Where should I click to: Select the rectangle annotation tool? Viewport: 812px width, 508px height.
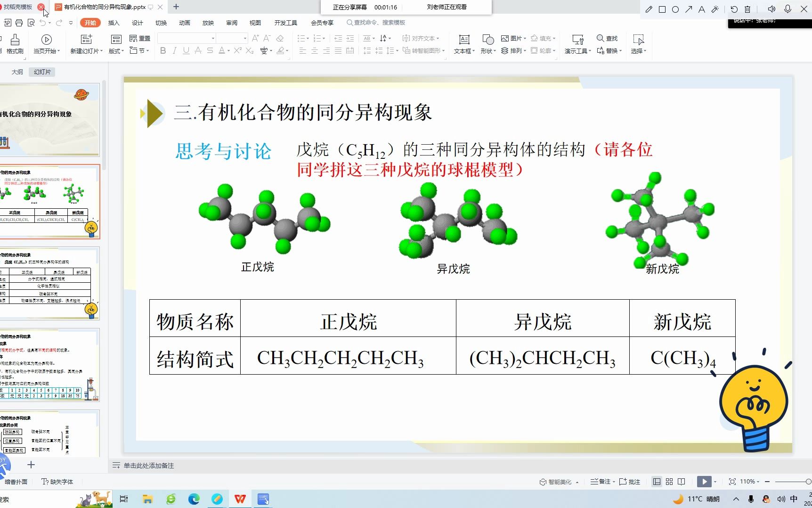[x=662, y=9]
